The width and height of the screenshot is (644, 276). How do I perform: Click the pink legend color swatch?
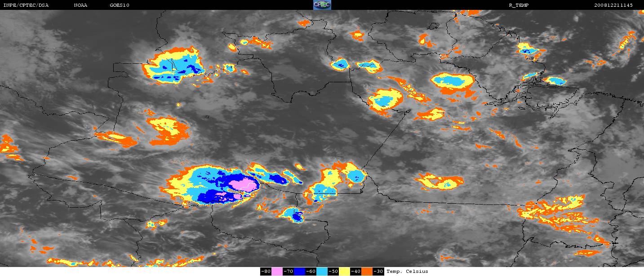[277, 272]
